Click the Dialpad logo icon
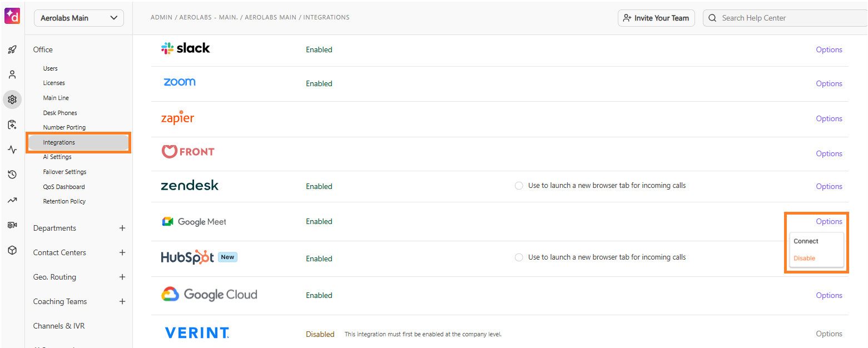This screenshot has width=868, height=348. (12, 16)
